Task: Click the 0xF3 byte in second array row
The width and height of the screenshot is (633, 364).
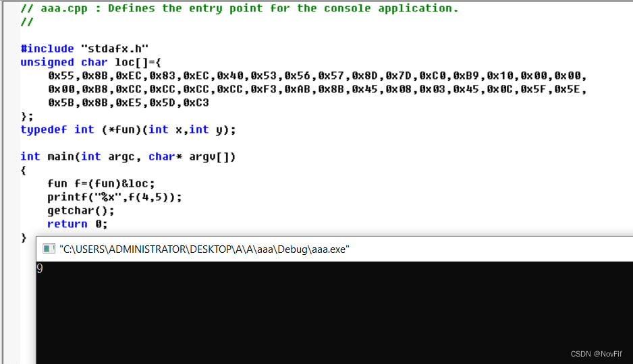Action: point(264,89)
